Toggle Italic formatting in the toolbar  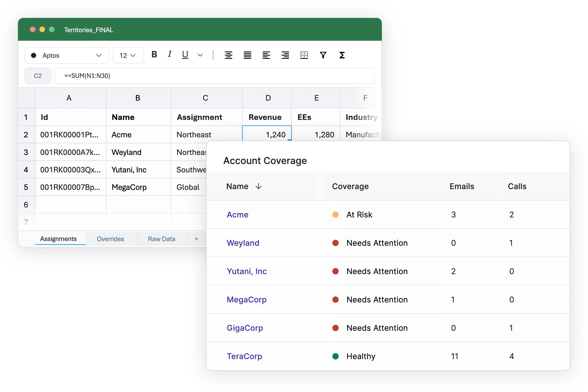pyautogui.click(x=170, y=54)
